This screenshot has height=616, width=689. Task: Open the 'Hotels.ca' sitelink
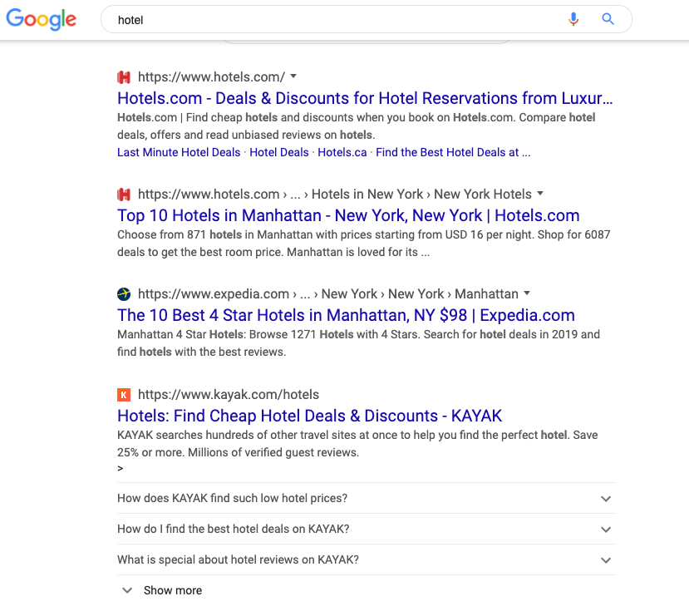(x=342, y=152)
